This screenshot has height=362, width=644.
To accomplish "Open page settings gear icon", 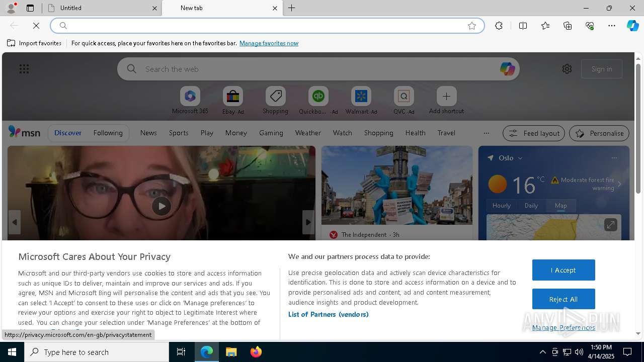I will tap(567, 69).
